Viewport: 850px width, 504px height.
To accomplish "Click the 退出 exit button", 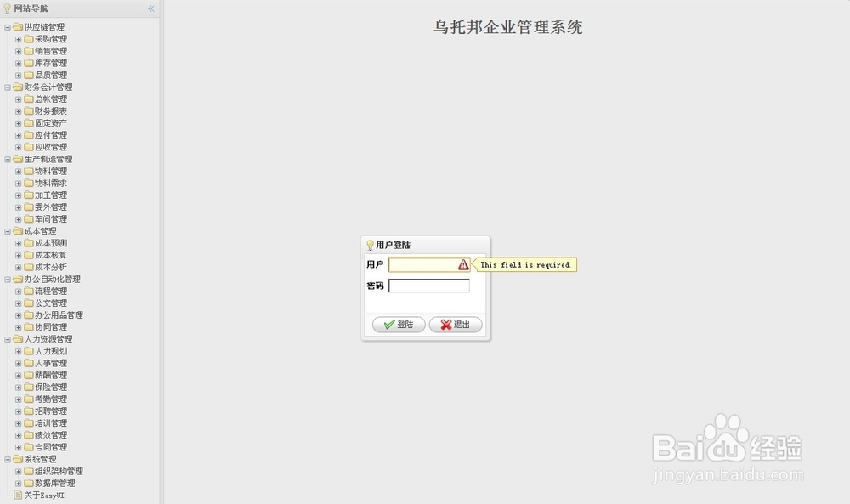I will 455,324.
